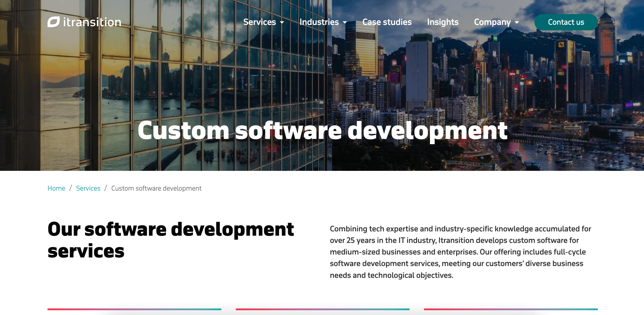Follow the Services breadcrumb link
Viewport: 644px width, 315px height.
[88, 188]
